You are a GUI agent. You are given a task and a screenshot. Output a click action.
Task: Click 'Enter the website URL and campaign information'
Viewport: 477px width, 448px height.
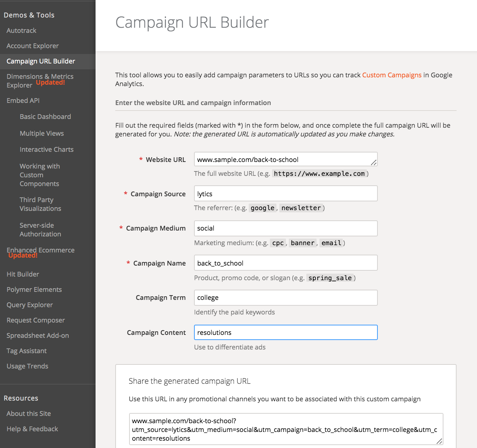[x=193, y=103]
